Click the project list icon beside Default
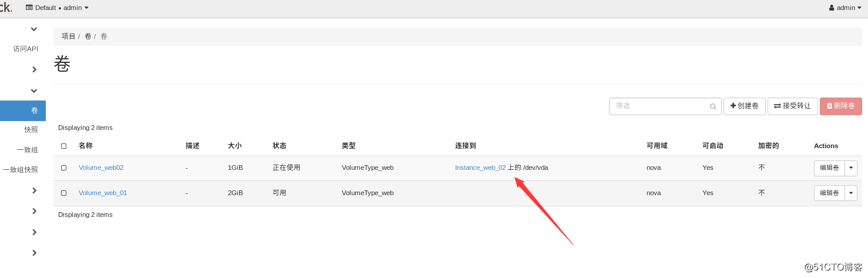Viewport: 868px width, 278px height. click(29, 8)
